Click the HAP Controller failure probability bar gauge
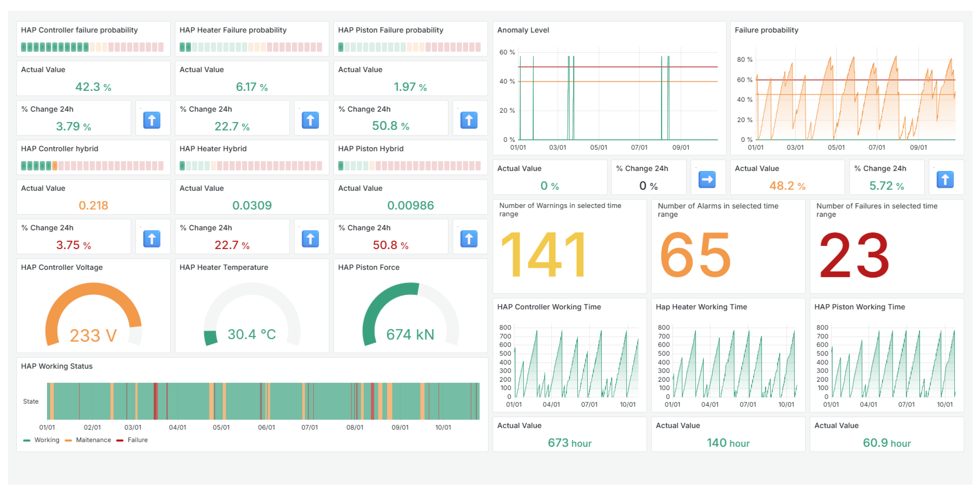This screenshot has width=980, height=492. [92, 47]
